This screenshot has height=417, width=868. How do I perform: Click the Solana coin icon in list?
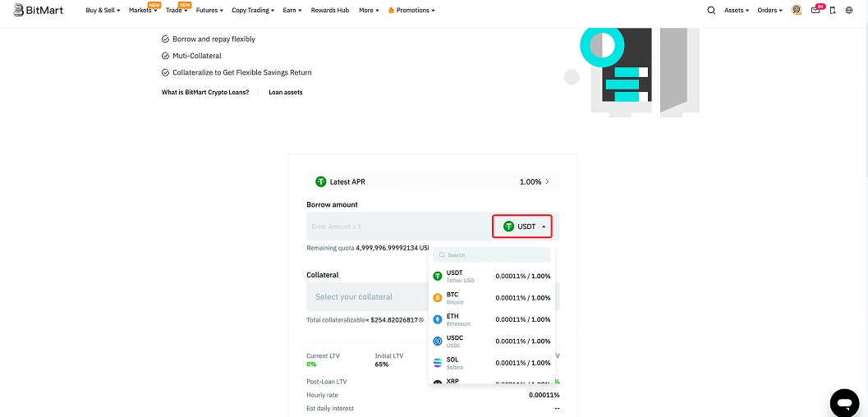coord(438,363)
